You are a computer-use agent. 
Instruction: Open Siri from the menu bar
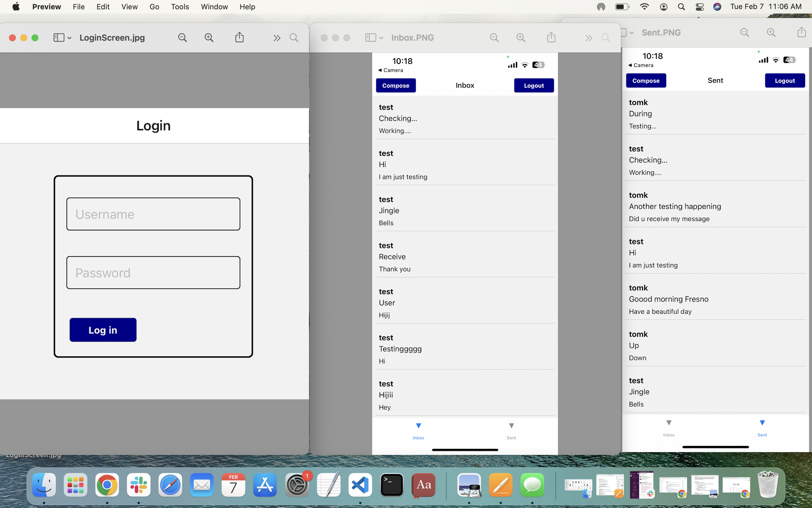[x=717, y=7]
